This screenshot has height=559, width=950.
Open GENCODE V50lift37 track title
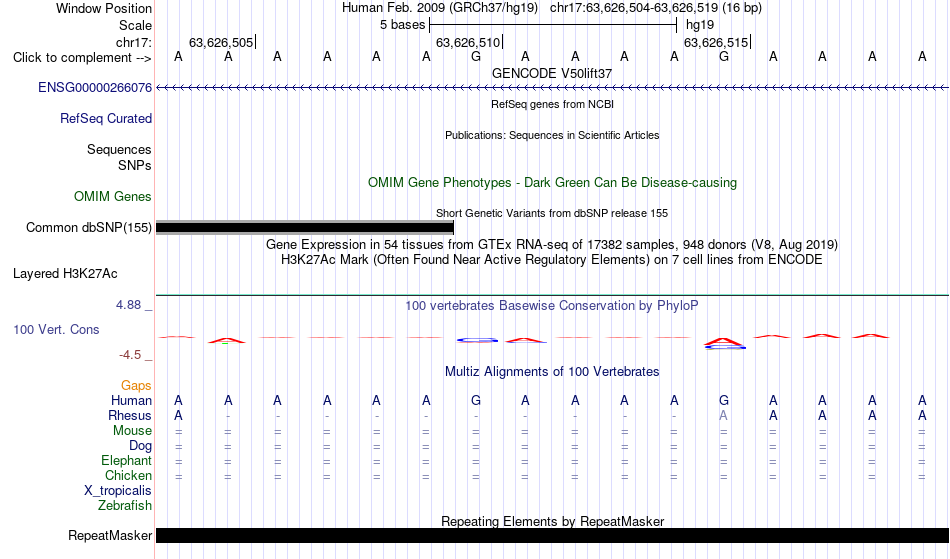552,73
